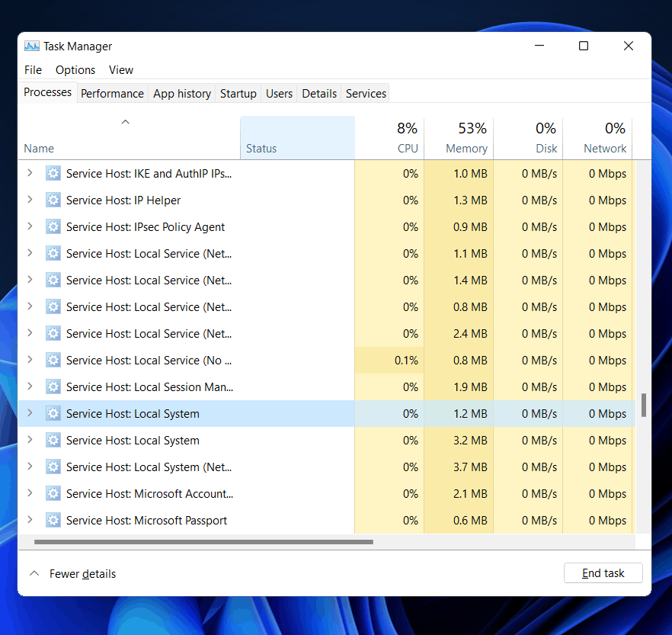Collapse view with Fewer details chevron
The image size is (672, 635).
[34, 573]
